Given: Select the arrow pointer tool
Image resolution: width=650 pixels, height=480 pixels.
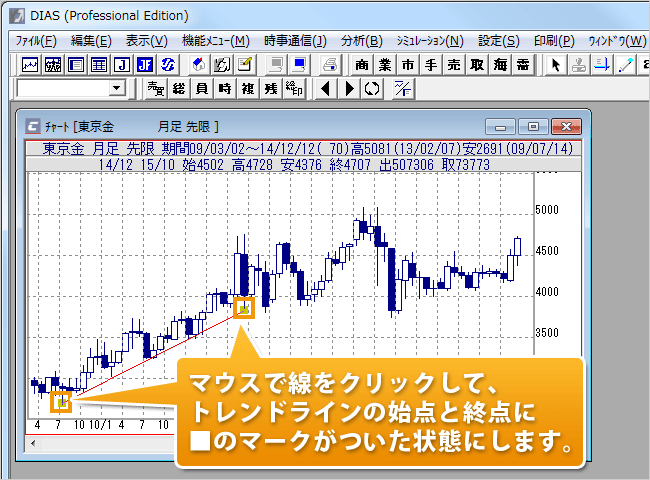Looking at the screenshot, I should click(x=557, y=65).
